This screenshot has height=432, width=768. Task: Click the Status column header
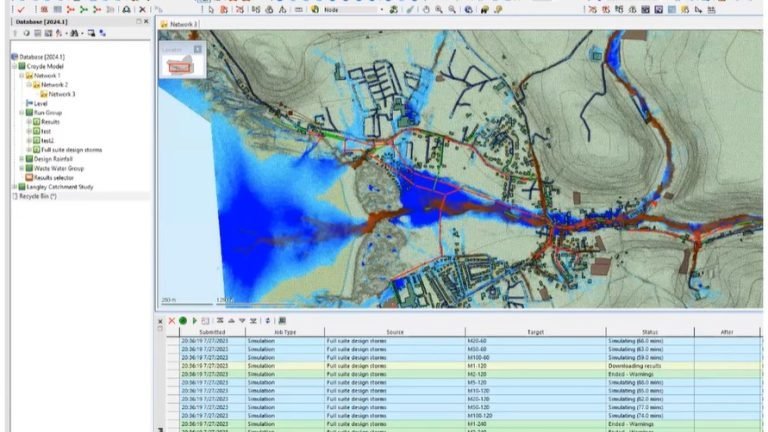point(650,332)
